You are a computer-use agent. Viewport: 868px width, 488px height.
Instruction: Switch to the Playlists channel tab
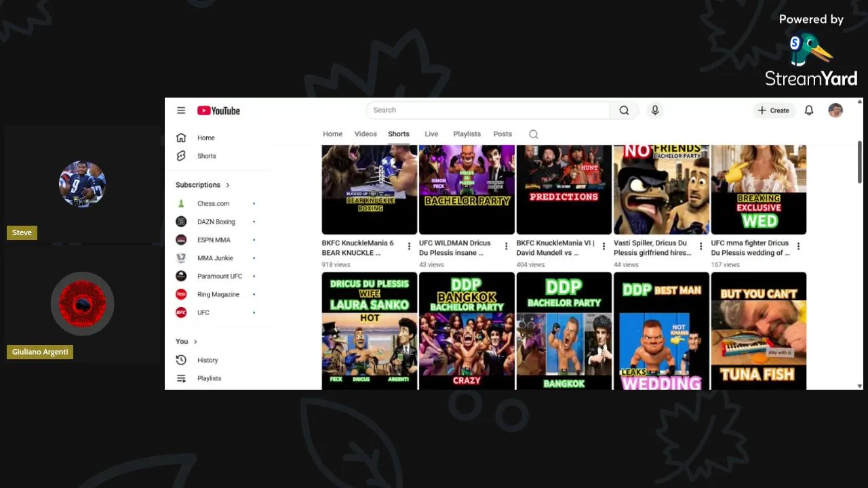[x=467, y=134]
